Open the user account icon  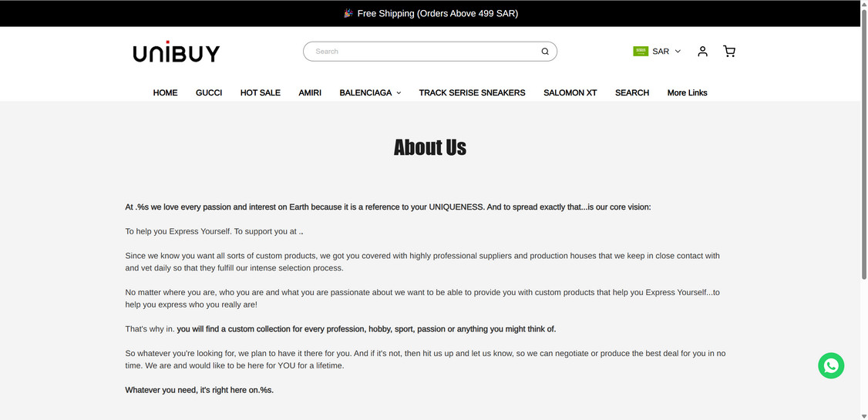[702, 52]
